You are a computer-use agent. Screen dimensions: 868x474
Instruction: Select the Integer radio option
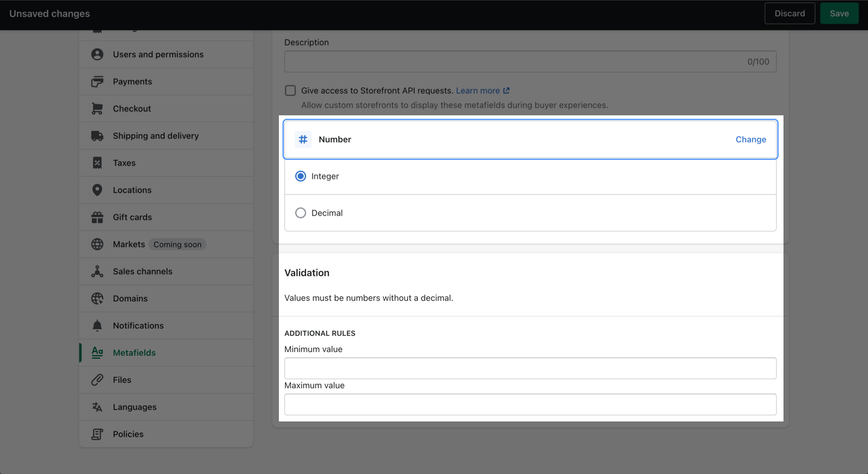[301, 176]
